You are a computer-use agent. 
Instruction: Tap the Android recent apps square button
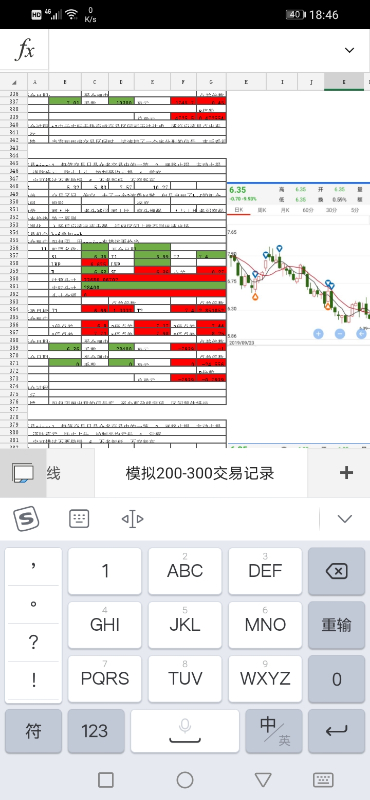[x=106, y=780]
